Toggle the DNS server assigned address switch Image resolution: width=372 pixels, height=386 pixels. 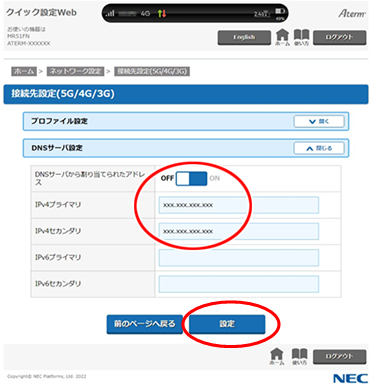(x=191, y=178)
